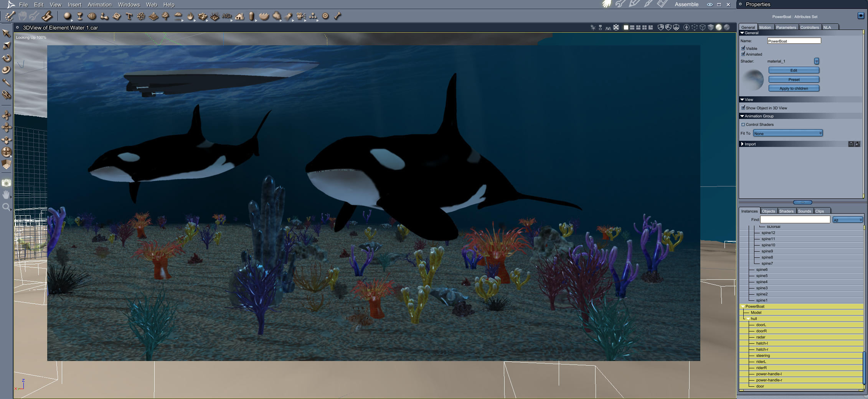868x399 pixels.
Task: Insert a terrain object
Action: tap(153, 16)
